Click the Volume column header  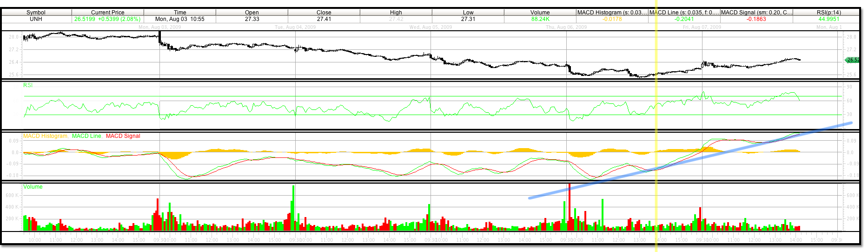540,13
